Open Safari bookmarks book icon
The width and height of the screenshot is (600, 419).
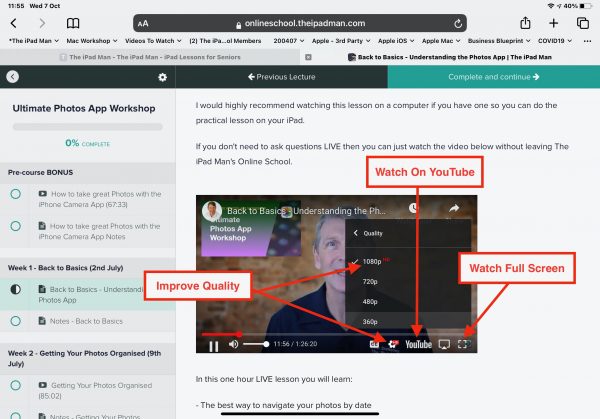tap(73, 23)
